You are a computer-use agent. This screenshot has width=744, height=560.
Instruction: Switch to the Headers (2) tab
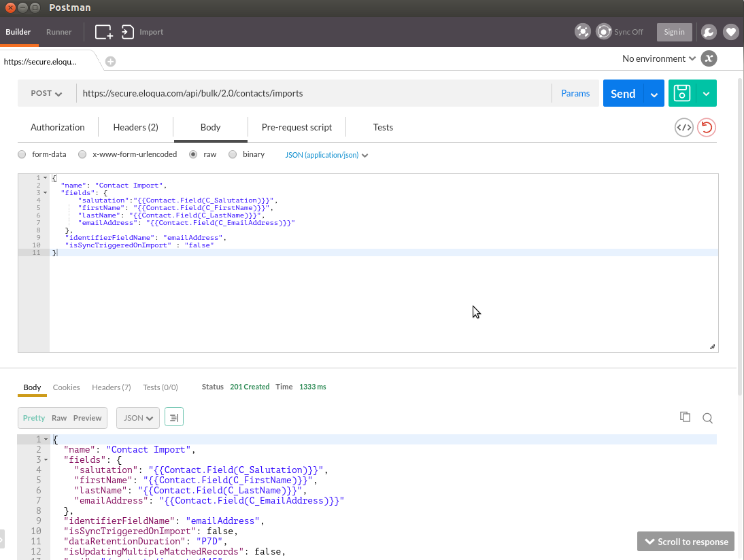click(x=135, y=127)
